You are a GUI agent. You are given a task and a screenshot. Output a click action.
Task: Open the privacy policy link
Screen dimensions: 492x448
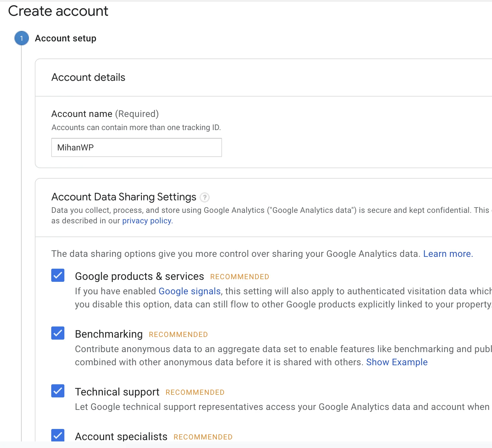[x=147, y=221]
